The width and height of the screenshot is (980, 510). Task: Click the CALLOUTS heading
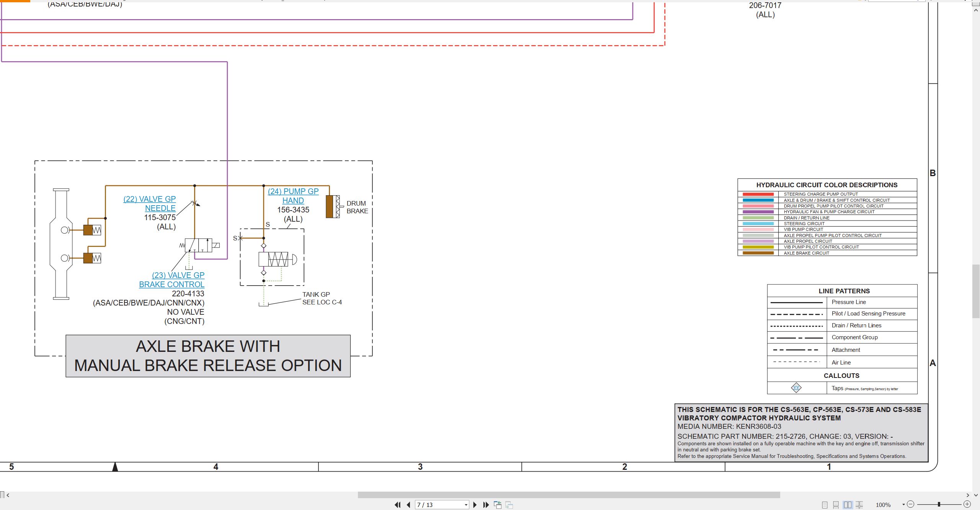point(841,376)
